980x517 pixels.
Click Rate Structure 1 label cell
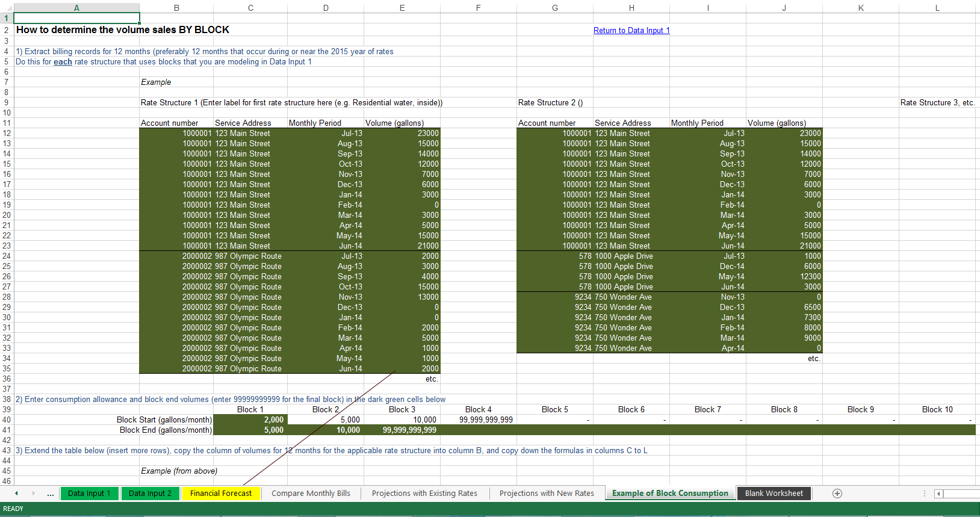point(291,103)
